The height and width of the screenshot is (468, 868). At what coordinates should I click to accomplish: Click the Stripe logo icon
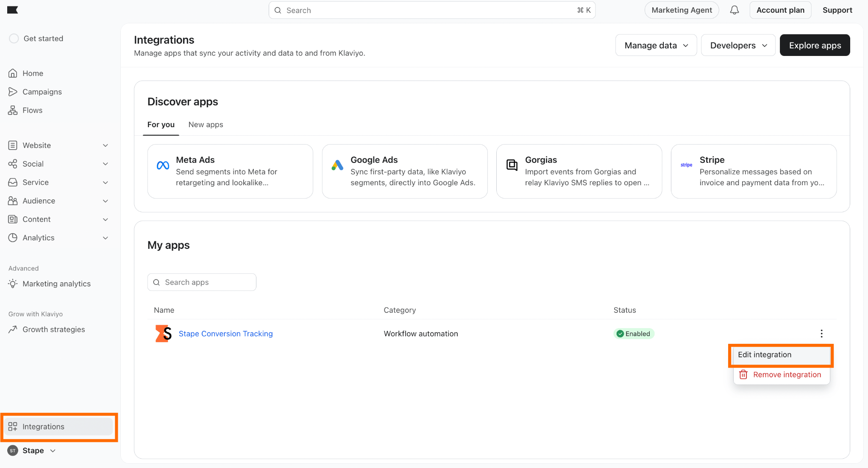[686, 165]
